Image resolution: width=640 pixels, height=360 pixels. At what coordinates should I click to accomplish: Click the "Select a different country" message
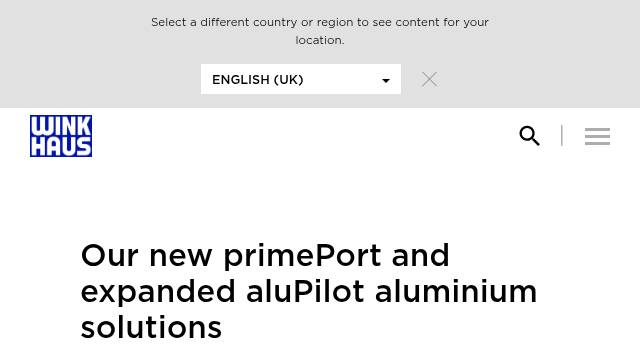pyautogui.click(x=320, y=31)
